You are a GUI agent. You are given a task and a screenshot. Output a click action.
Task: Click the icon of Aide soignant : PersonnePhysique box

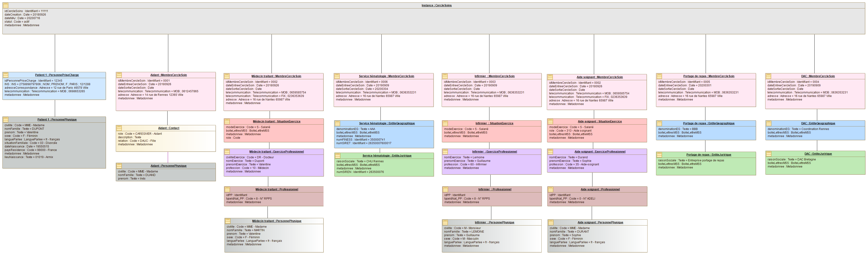pos(551,222)
